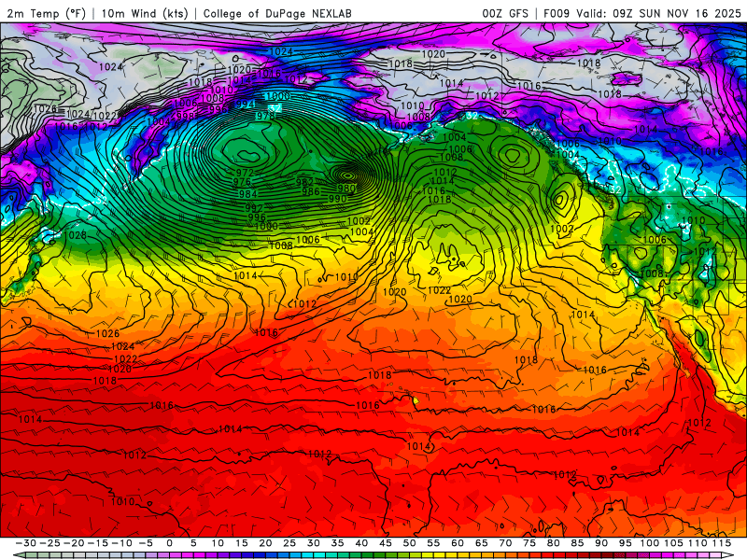Select the 70 value on the temperature scale

tap(505, 543)
